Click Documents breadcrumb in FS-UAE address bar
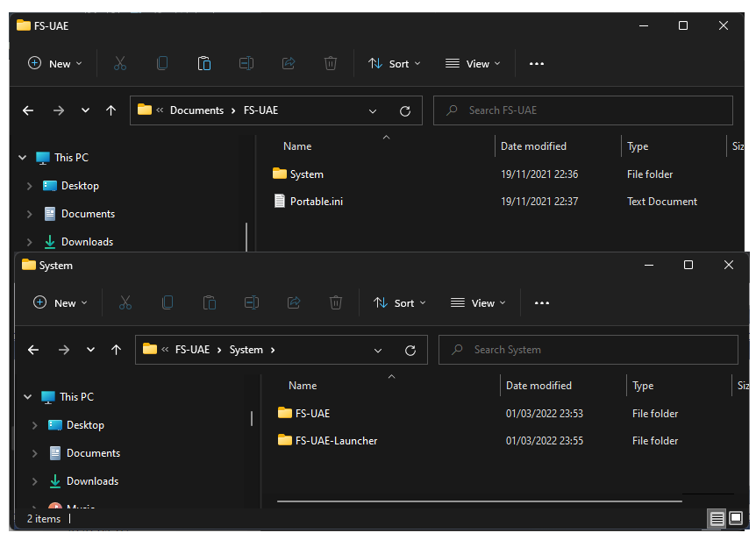The width and height of the screenshot is (756, 547). 196,110
